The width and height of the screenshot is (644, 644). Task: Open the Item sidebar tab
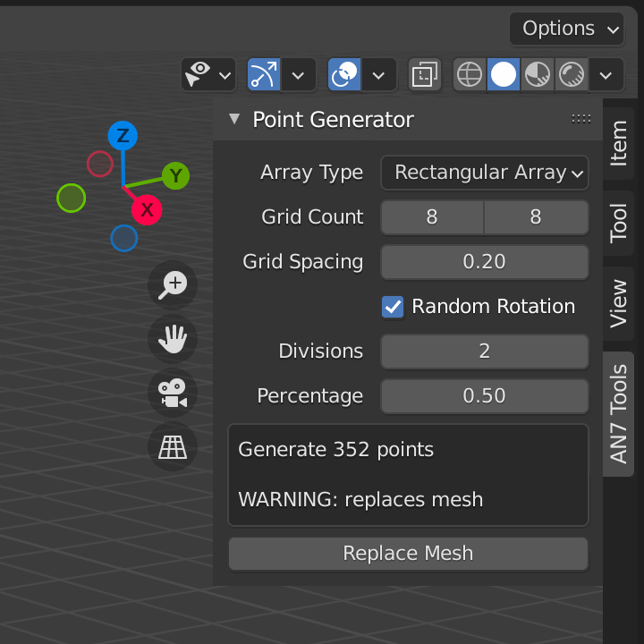click(x=618, y=143)
